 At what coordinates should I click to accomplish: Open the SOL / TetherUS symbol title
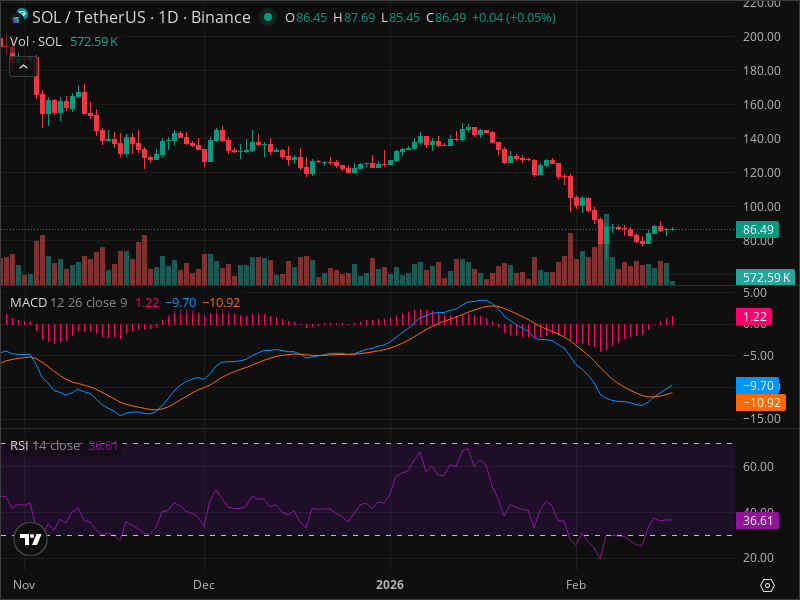[141, 17]
